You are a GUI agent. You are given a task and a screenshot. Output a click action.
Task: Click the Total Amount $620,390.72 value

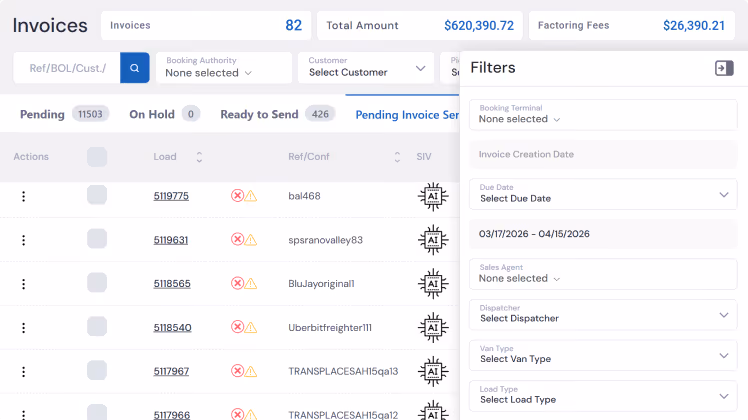[478, 26]
